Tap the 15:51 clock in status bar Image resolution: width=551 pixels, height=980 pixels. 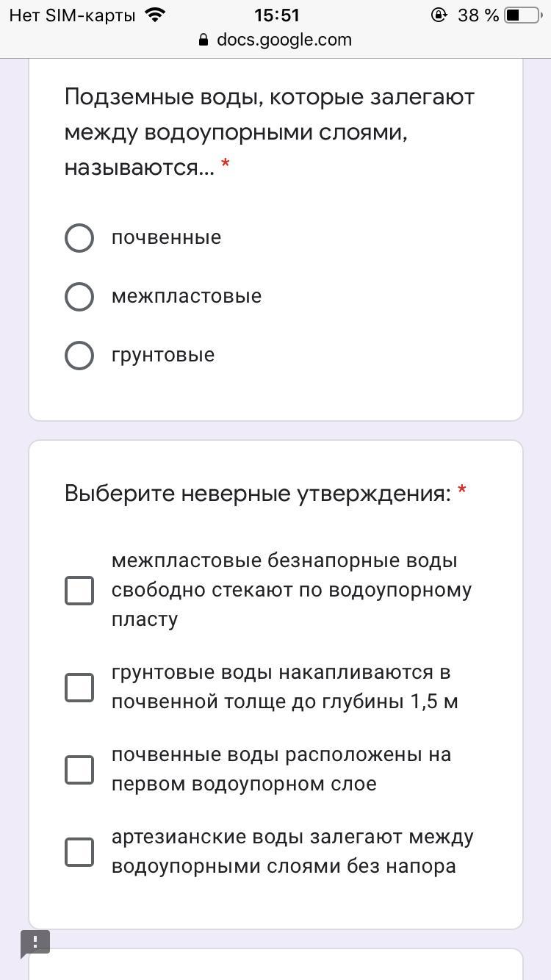276,15
